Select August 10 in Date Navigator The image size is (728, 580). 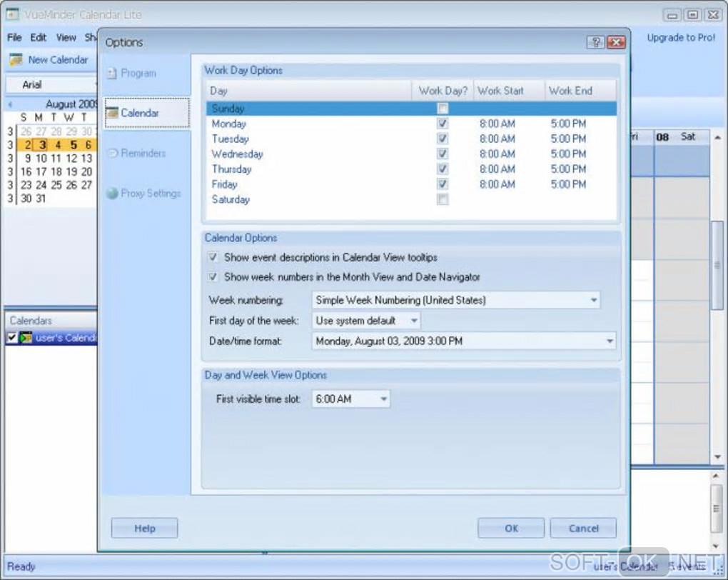(41, 159)
